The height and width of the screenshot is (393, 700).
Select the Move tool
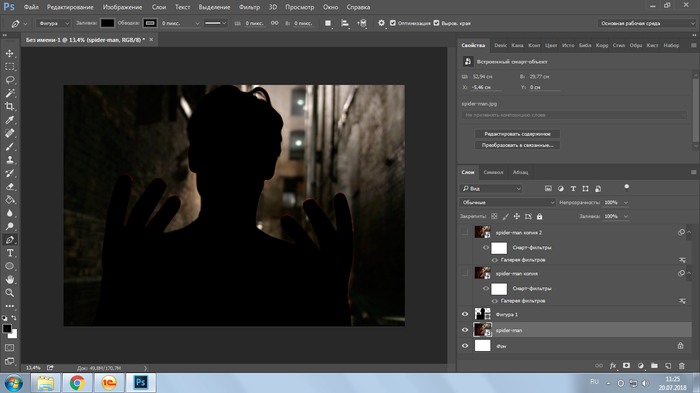(x=9, y=54)
